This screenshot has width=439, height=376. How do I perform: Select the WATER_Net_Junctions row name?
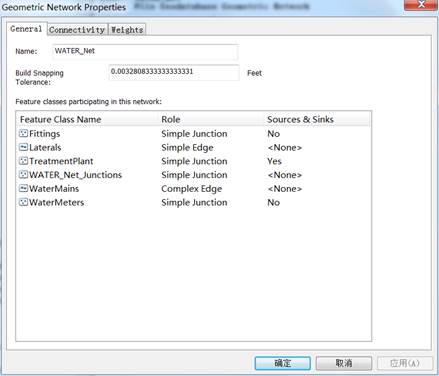coord(75,175)
